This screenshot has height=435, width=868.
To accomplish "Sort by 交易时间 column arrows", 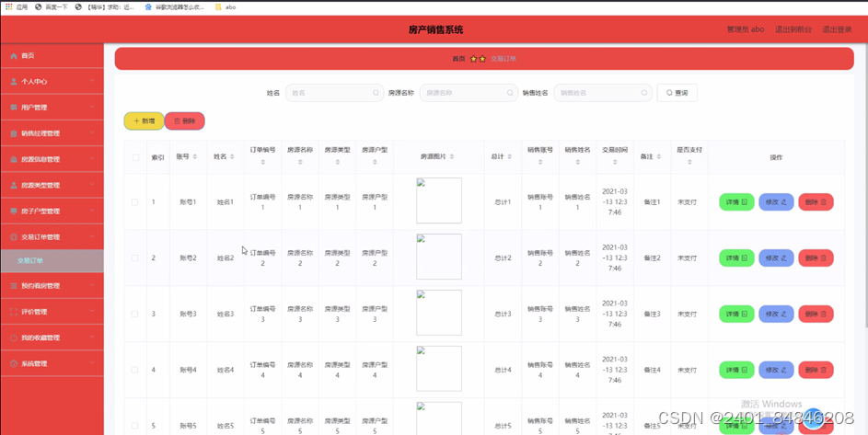I will (615, 162).
